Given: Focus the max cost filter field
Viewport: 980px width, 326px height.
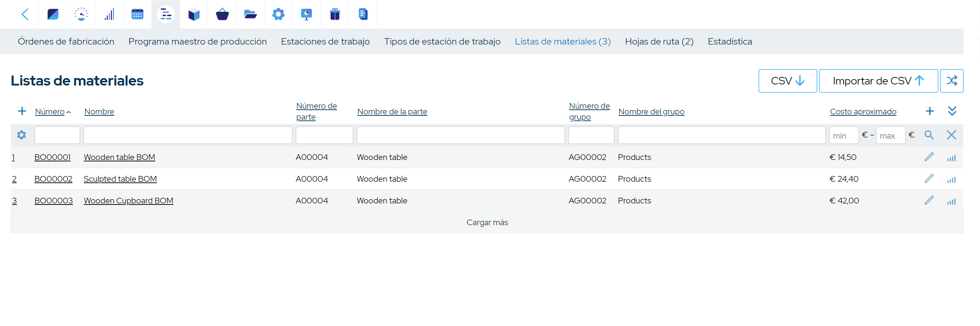Looking at the screenshot, I should coord(890,135).
